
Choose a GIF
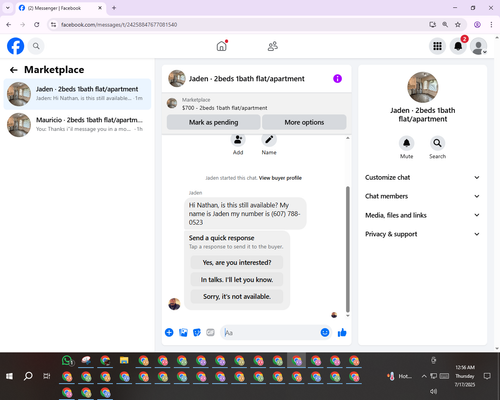[210, 332]
